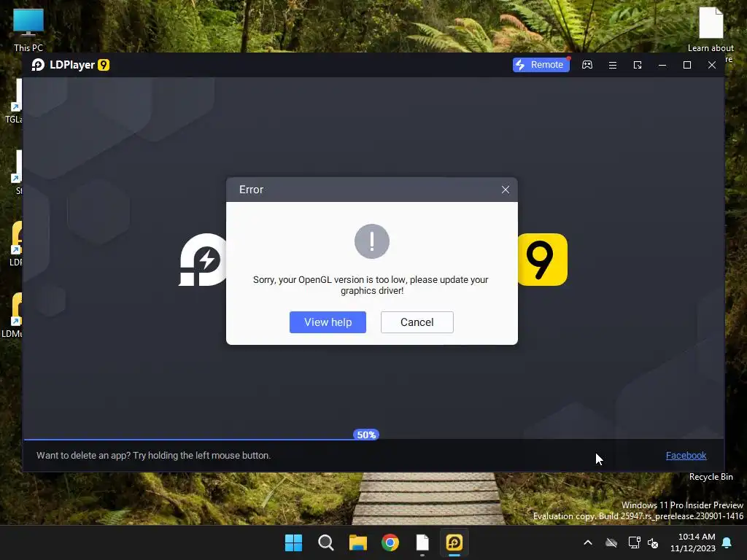
Task: Cancel the OpenGL error dialog
Action: 417,322
